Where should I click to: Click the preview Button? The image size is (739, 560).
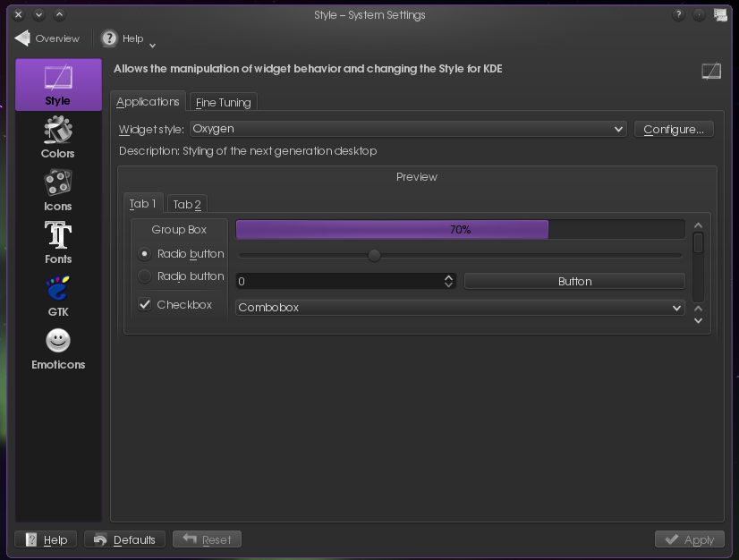[574, 282]
